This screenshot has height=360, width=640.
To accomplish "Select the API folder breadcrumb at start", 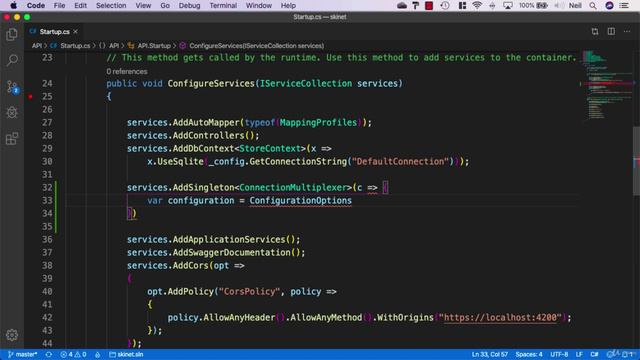I will tap(37, 46).
